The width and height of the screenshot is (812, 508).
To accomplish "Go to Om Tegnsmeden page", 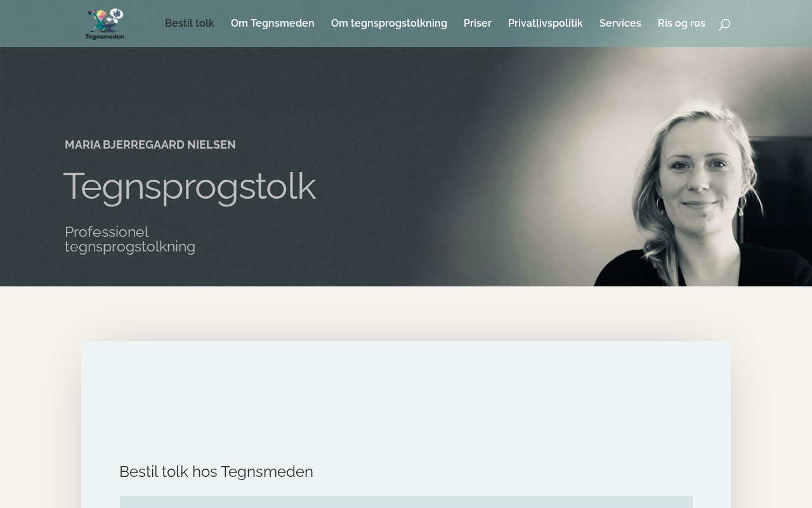I will pyautogui.click(x=273, y=23).
